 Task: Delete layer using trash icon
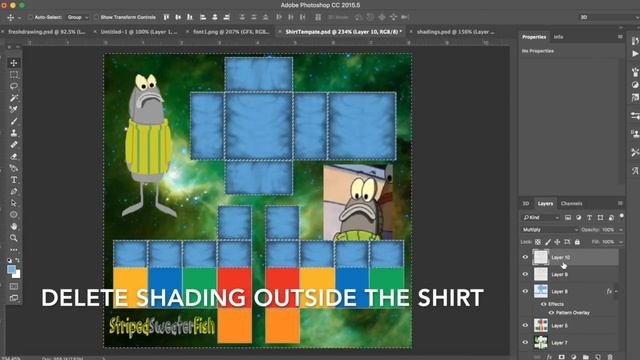610,357
